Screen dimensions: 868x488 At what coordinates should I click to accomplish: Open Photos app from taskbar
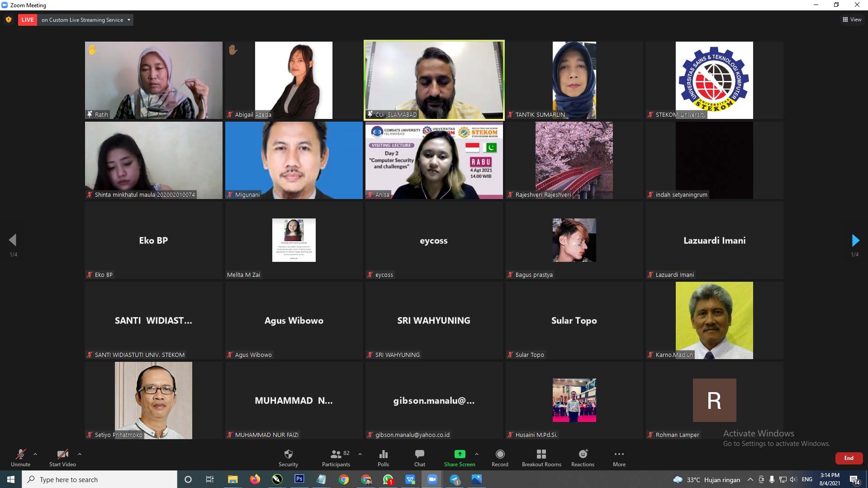coord(477,479)
